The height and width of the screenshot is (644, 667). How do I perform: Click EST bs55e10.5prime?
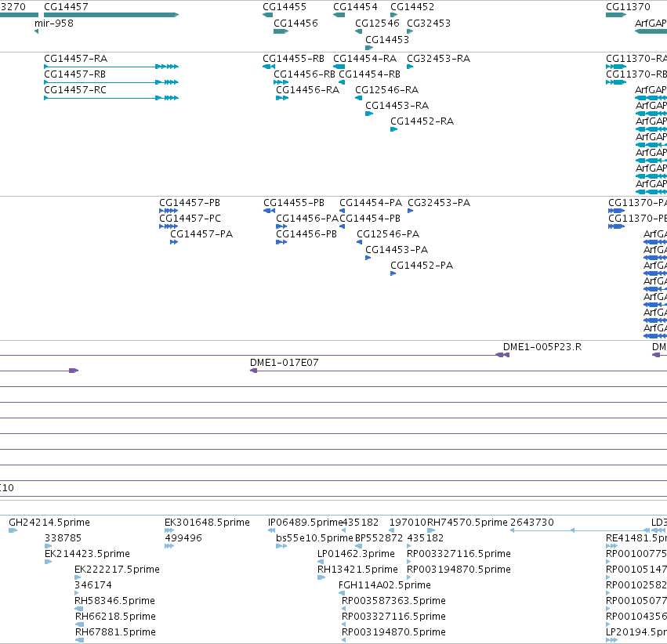[315, 537]
